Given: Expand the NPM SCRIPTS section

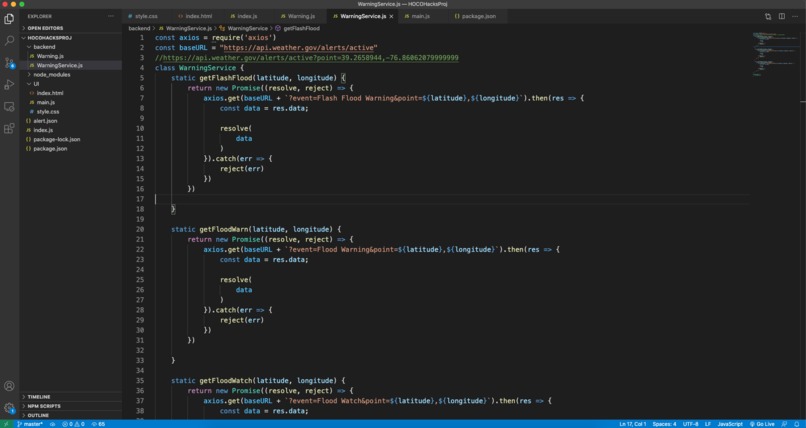Looking at the screenshot, I should point(71,406).
